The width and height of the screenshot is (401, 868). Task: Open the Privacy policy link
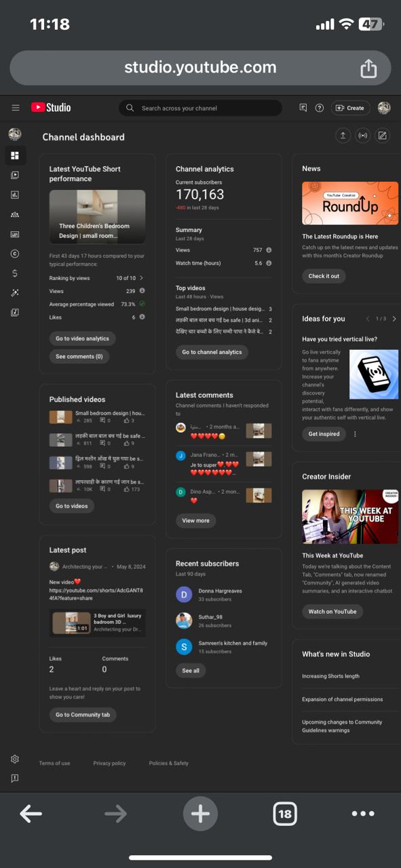[x=109, y=763]
